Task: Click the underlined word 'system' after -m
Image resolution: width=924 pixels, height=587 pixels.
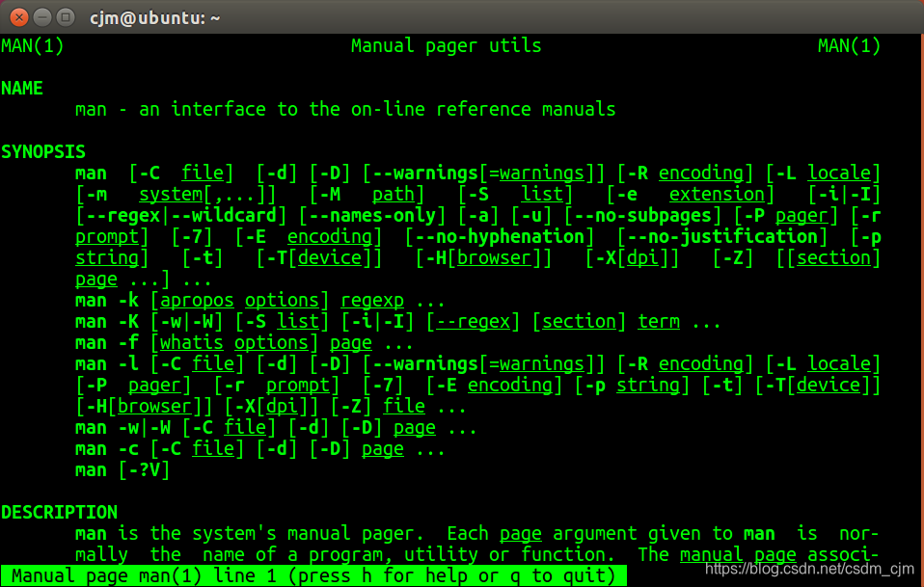Action: tap(171, 195)
